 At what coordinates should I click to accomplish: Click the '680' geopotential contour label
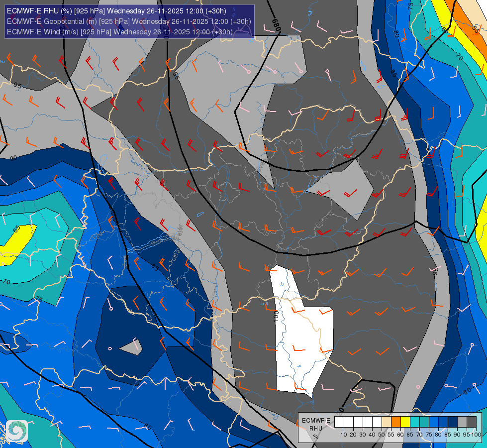pyautogui.click(x=276, y=25)
